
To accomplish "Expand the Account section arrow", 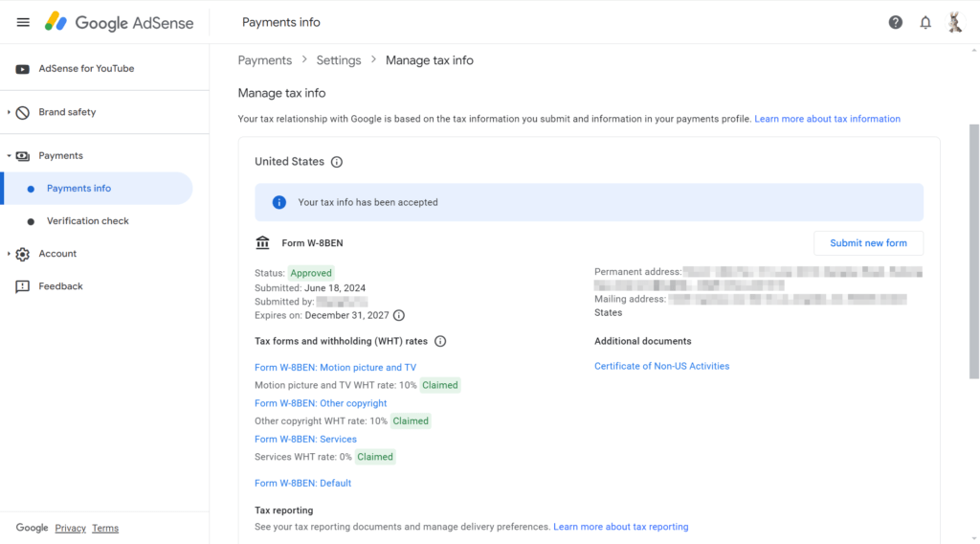I will (x=9, y=253).
